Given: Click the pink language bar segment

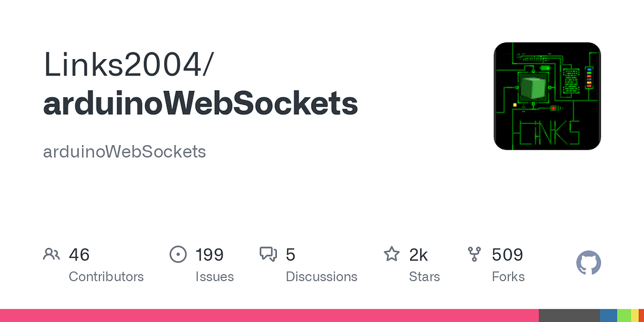Looking at the screenshot, I should [x=269, y=315].
